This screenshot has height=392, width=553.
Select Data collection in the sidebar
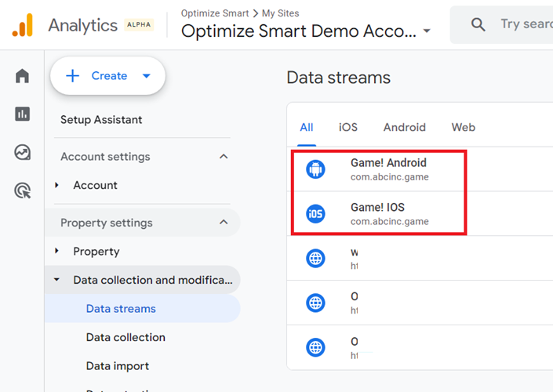tap(126, 337)
